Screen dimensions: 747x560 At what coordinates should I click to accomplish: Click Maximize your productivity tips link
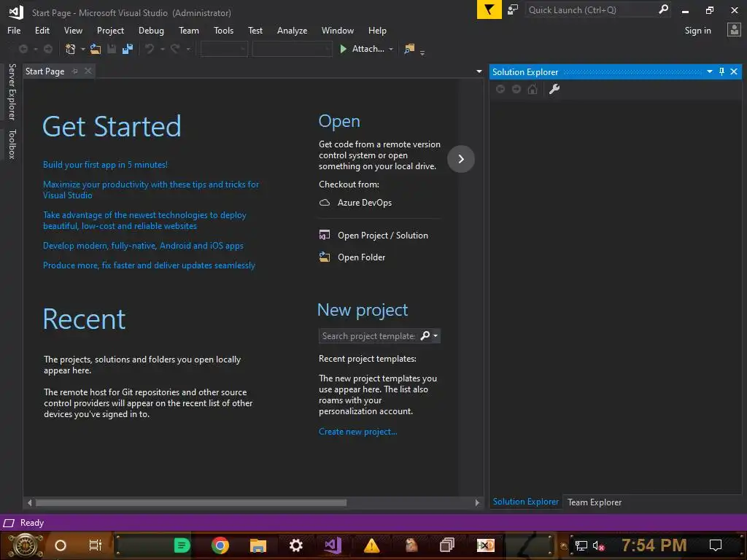coord(151,190)
